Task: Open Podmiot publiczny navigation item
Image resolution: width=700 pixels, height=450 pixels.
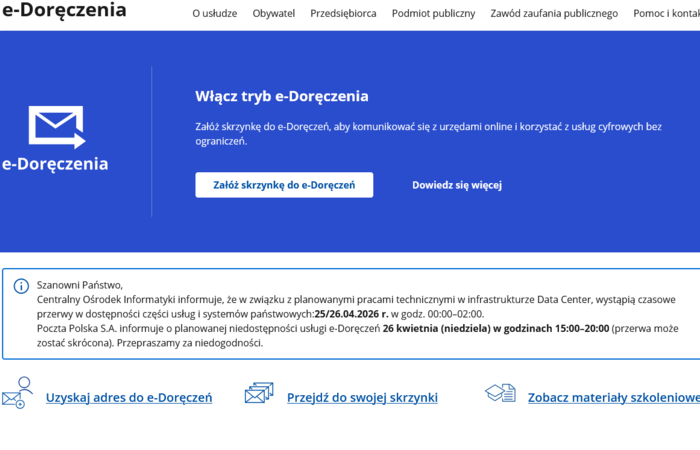Action: (x=434, y=14)
